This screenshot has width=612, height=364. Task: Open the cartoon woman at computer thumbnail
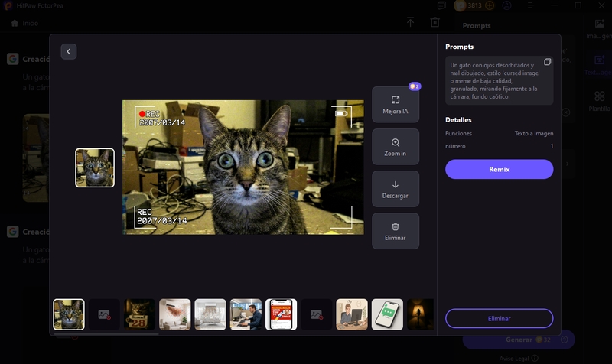[352, 314]
